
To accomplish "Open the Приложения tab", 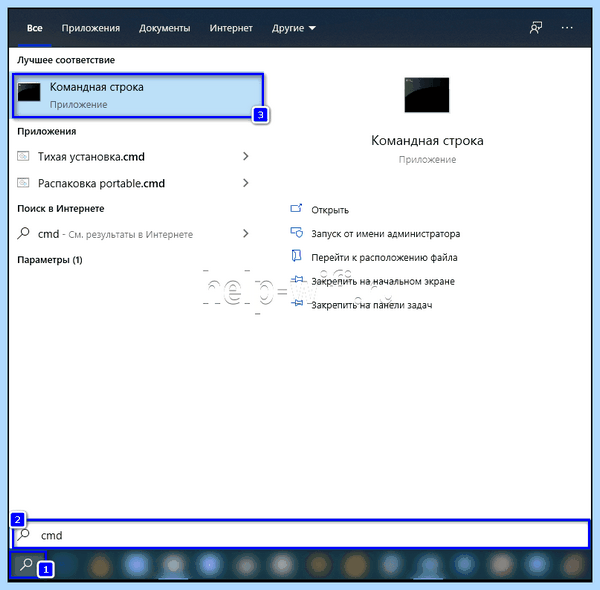I will [91, 28].
